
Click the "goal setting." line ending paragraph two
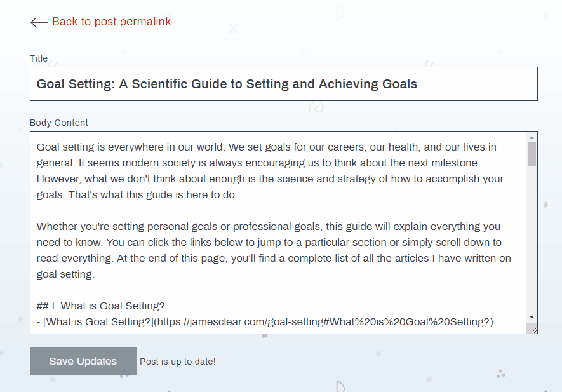(x=65, y=274)
